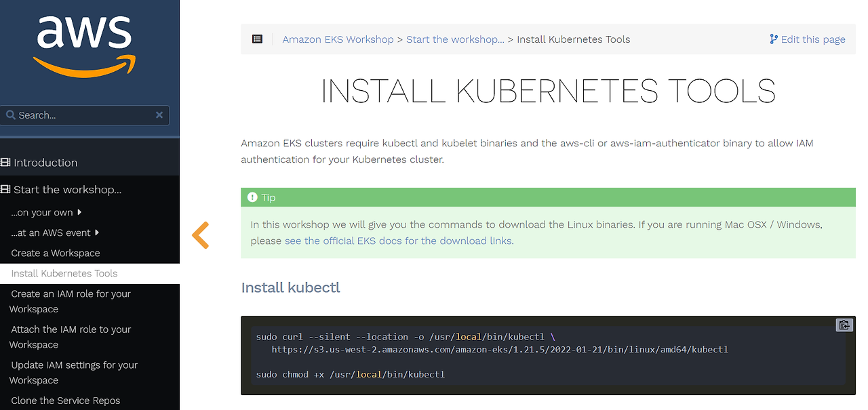This screenshot has height=410, width=868.
Task: Click the sudo curl --silent command line
Action: [406, 337]
